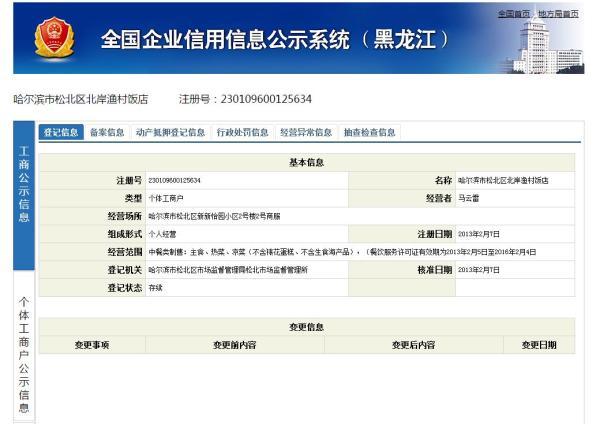Click the 注册号 value 230109600125634 in table
600x424 pixels.
coord(174,180)
